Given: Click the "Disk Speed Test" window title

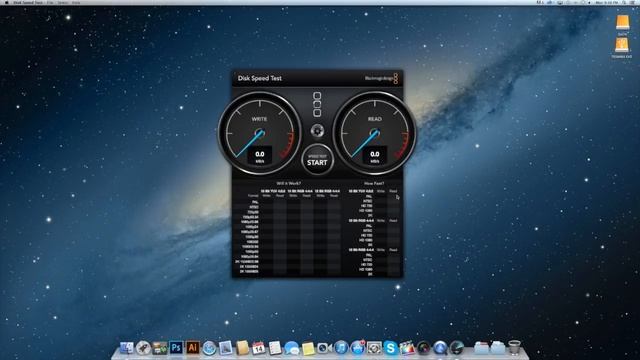Looking at the screenshot, I should click(260, 78).
